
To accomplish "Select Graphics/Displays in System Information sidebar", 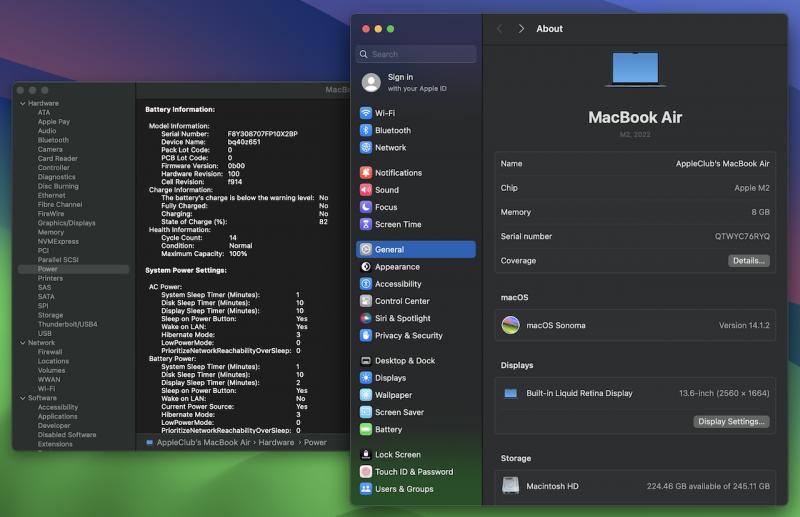I will tap(66, 223).
